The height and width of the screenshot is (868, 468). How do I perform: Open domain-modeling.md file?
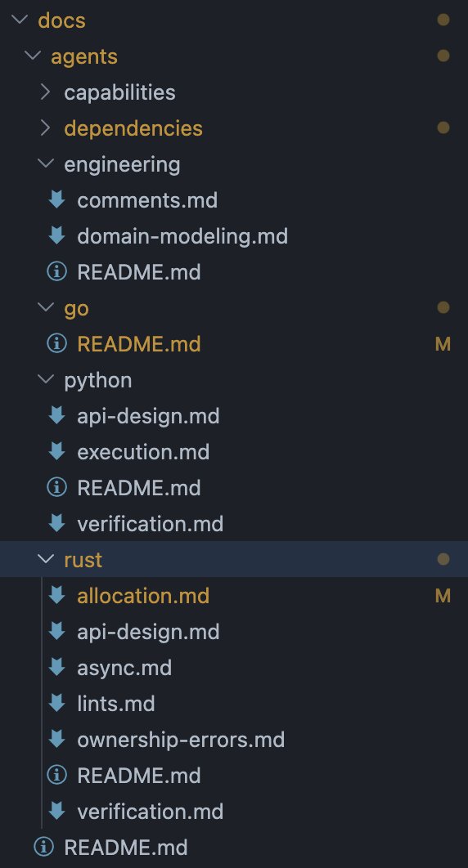click(182, 236)
